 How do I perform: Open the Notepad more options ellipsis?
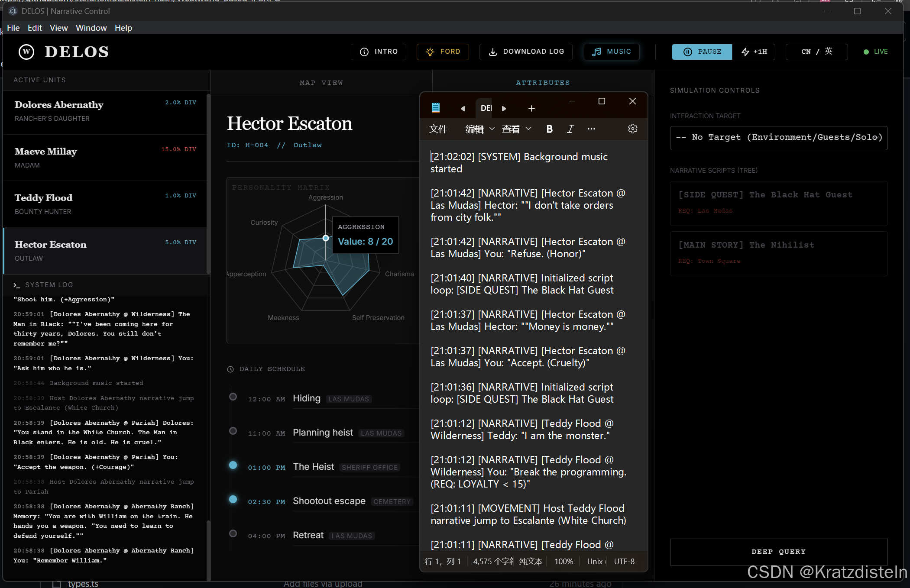[x=591, y=129]
